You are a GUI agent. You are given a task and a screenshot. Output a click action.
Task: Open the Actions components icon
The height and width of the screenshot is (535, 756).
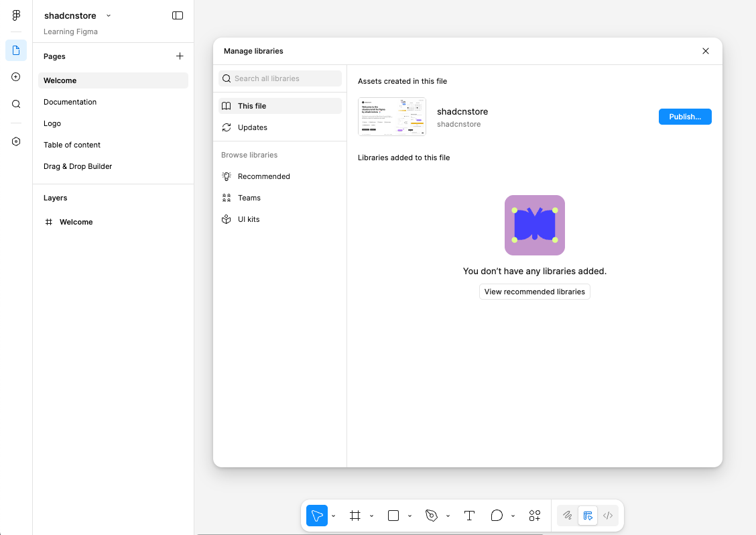tap(535, 516)
